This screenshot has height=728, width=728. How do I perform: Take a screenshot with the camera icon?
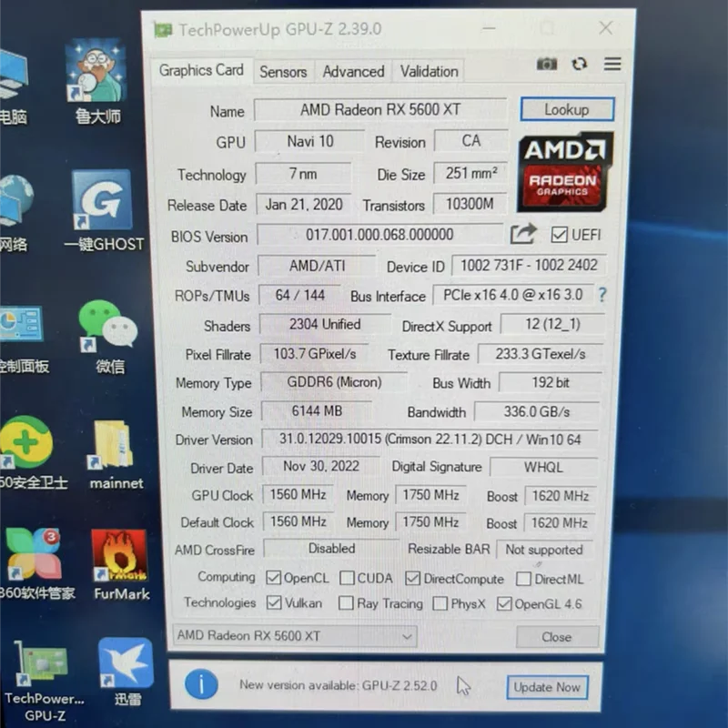click(x=547, y=64)
